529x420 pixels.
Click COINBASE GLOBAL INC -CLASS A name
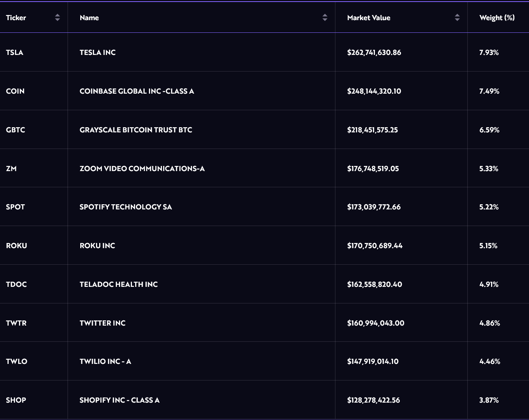tap(137, 91)
